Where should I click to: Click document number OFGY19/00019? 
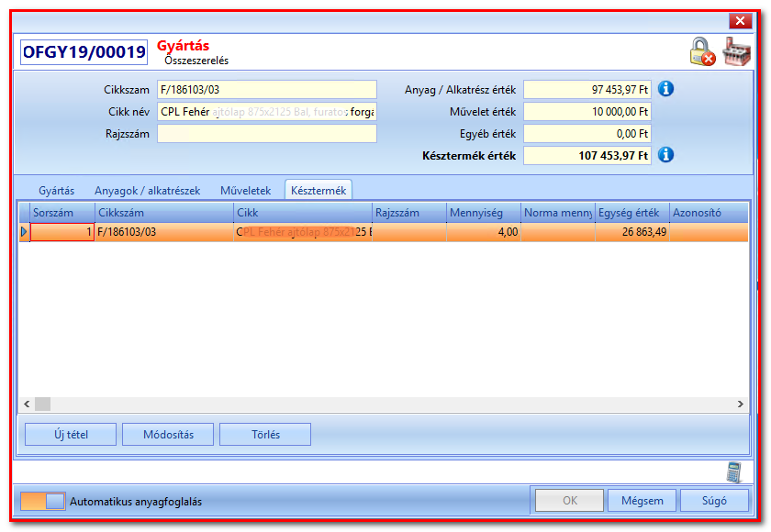pyautogui.click(x=84, y=52)
